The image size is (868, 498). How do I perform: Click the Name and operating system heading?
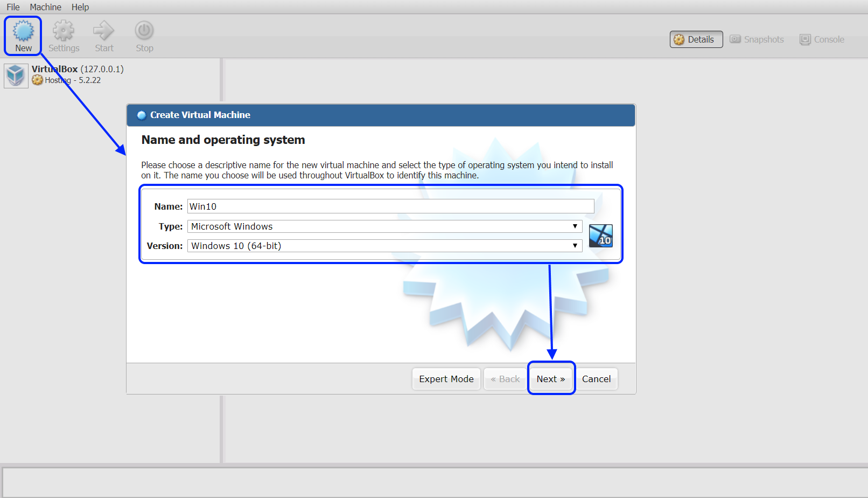[x=223, y=140]
